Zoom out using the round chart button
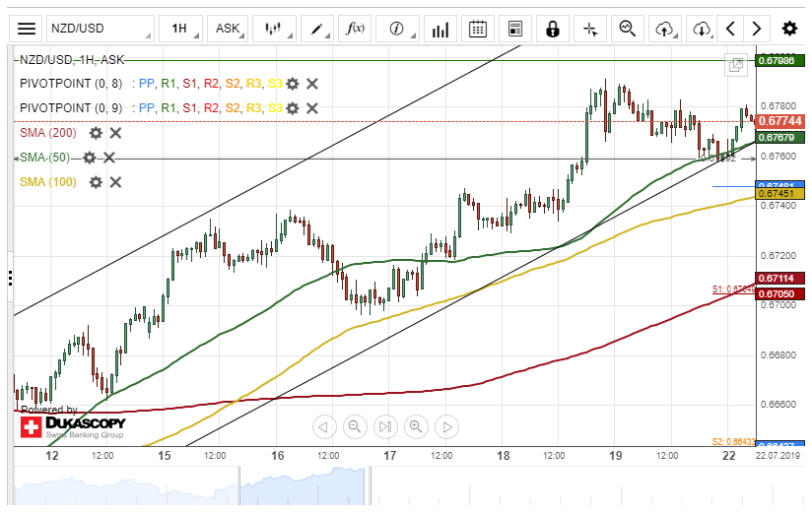The width and height of the screenshot is (812, 514). [355, 426]
